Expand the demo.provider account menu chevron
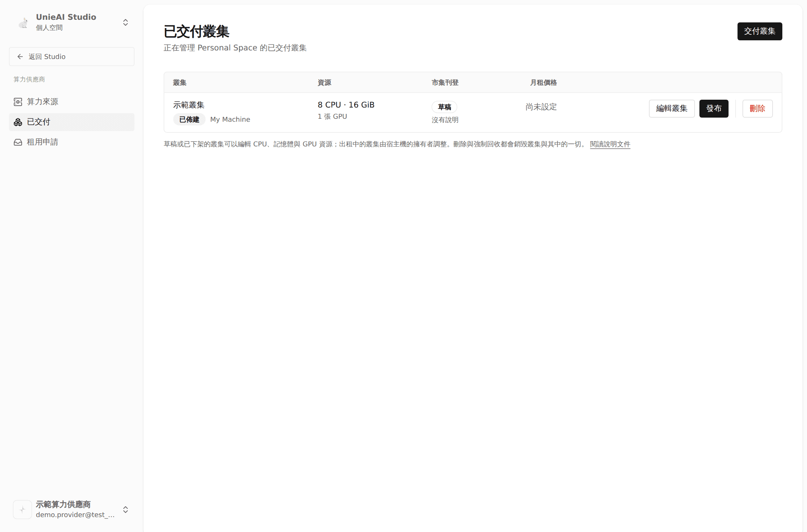 (126, 510)
